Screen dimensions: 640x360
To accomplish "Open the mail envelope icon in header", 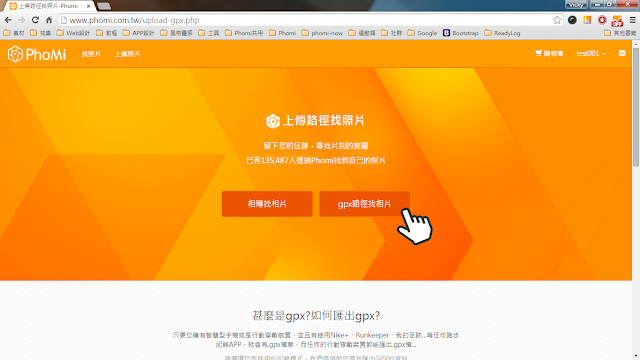I will [622, 53].
